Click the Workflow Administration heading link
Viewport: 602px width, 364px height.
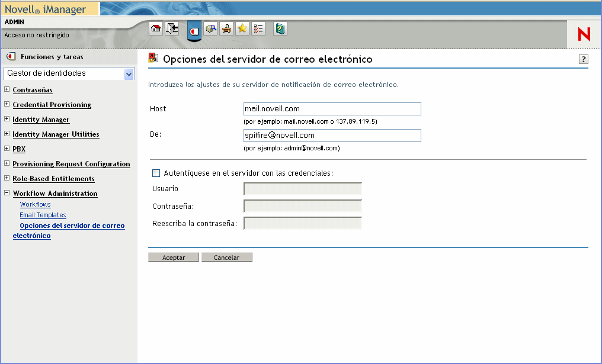[x=55, y=194]
